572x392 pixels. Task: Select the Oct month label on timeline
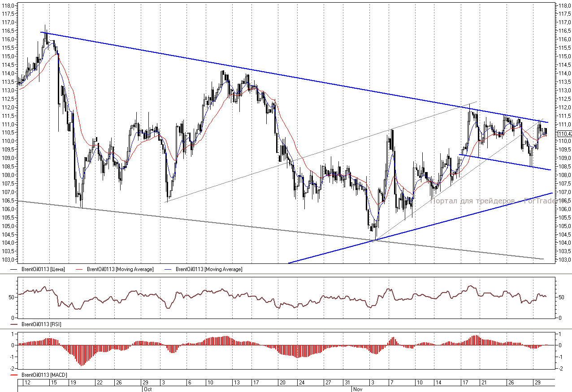147,389
